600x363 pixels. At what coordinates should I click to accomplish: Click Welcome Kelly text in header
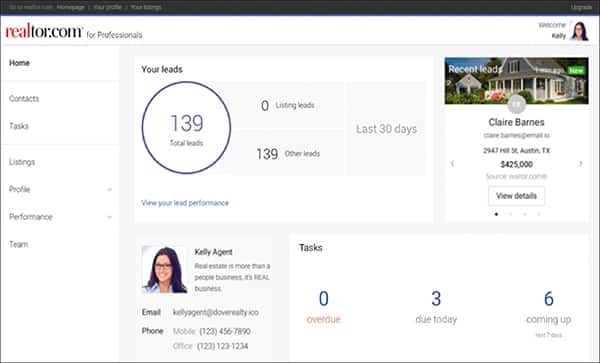pos(553,31)
